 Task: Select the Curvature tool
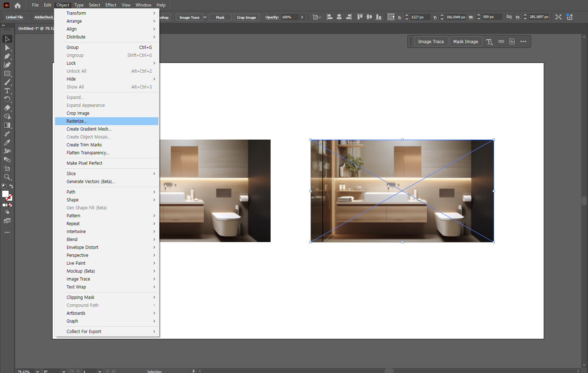7,65
